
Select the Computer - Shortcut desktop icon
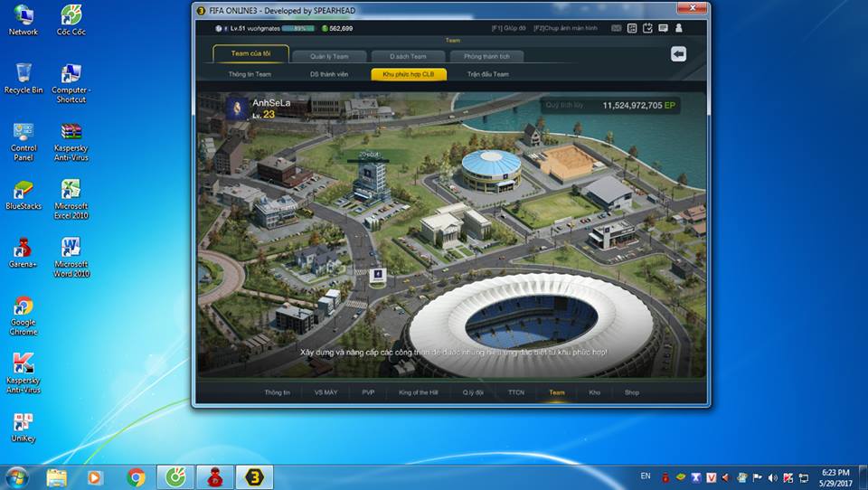pos(71,83)
